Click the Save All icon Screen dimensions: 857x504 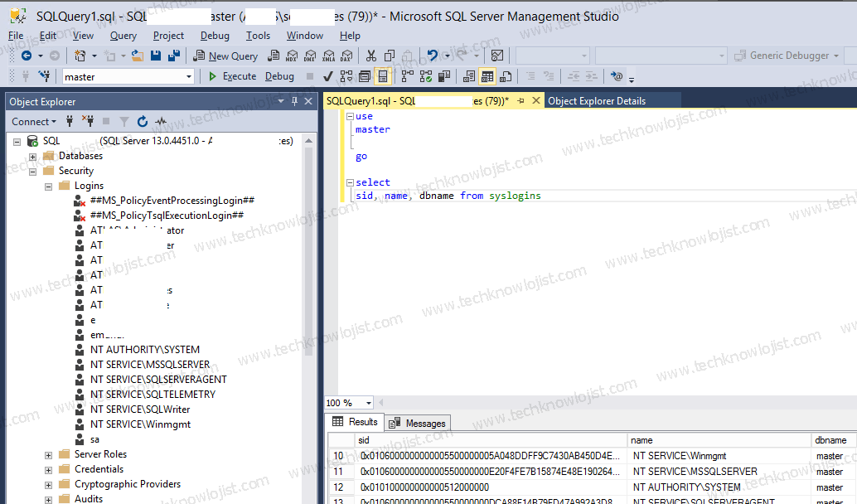(174, 56)
